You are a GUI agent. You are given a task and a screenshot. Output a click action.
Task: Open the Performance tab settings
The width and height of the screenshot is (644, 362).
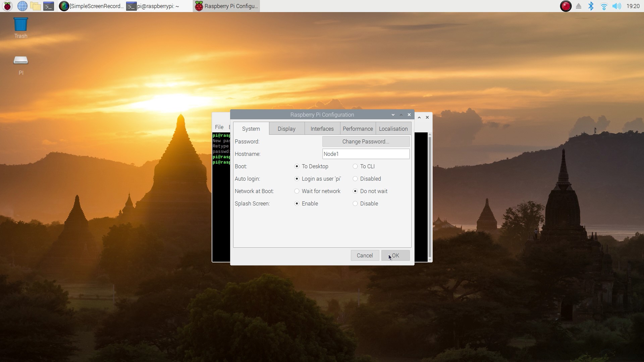(357, 129)
